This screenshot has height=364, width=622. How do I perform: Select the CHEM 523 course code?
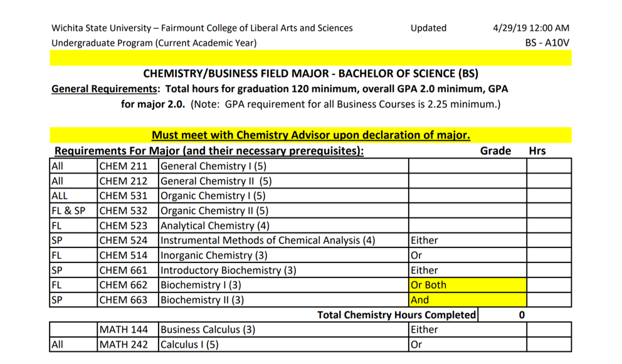click(x=124, y=226)
